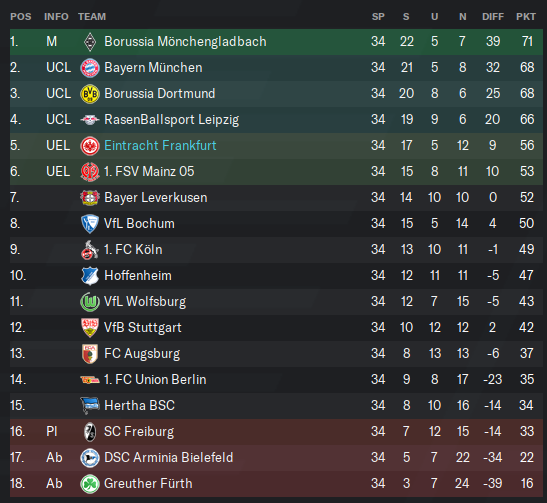The image size is (547, 503).
Task: Click the POS column header
Action: pos(21,16)
